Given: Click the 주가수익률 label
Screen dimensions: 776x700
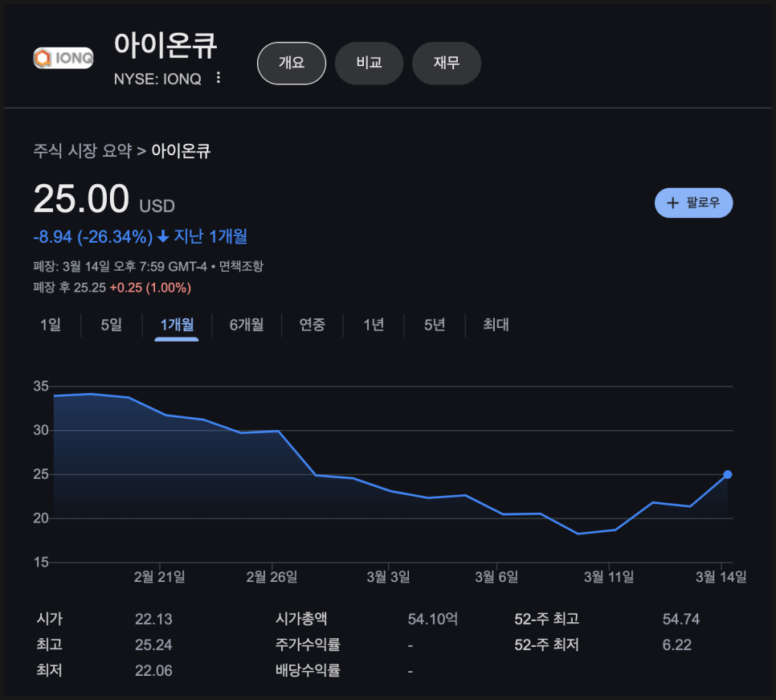Looking at the screenshot, I should (x=308, y=645).
